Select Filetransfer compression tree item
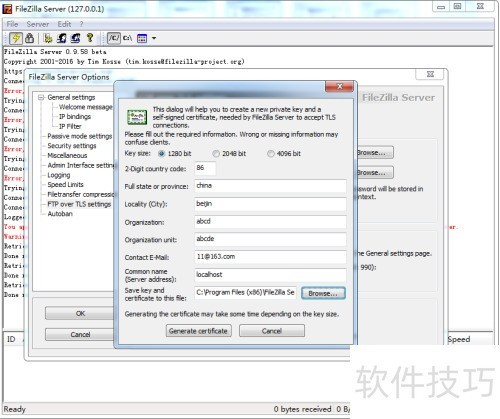Viewport: 500px width, 419px height. point(80,194)
